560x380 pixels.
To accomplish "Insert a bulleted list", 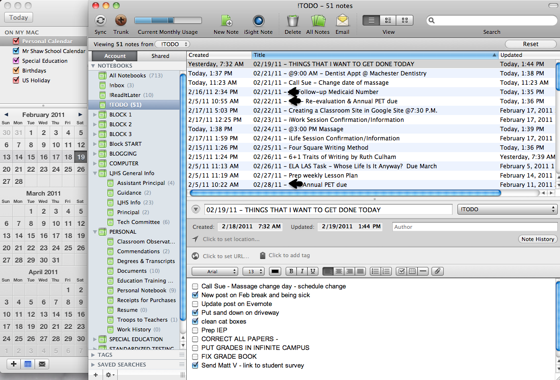I will pos(375,271).
